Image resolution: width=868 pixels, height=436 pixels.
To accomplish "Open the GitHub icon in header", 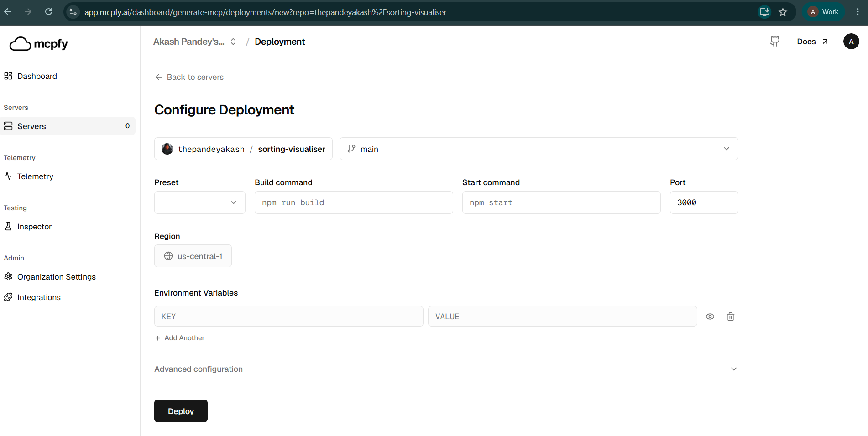I will (x=775, y=42).
